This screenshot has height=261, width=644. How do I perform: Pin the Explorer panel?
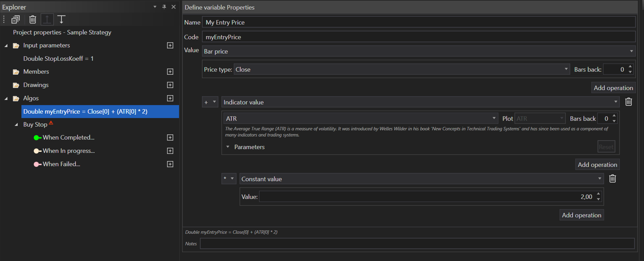point(164,7)
